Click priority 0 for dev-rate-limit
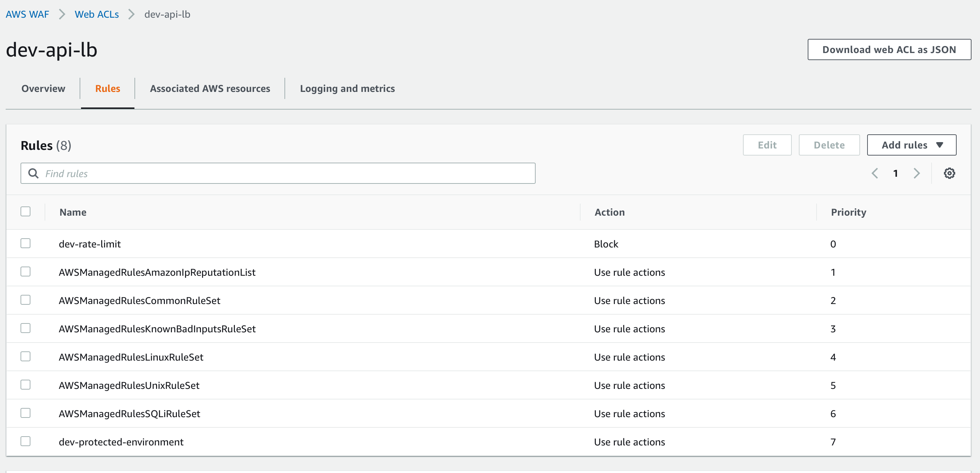The image size is (980, 473). coord(833,244)
